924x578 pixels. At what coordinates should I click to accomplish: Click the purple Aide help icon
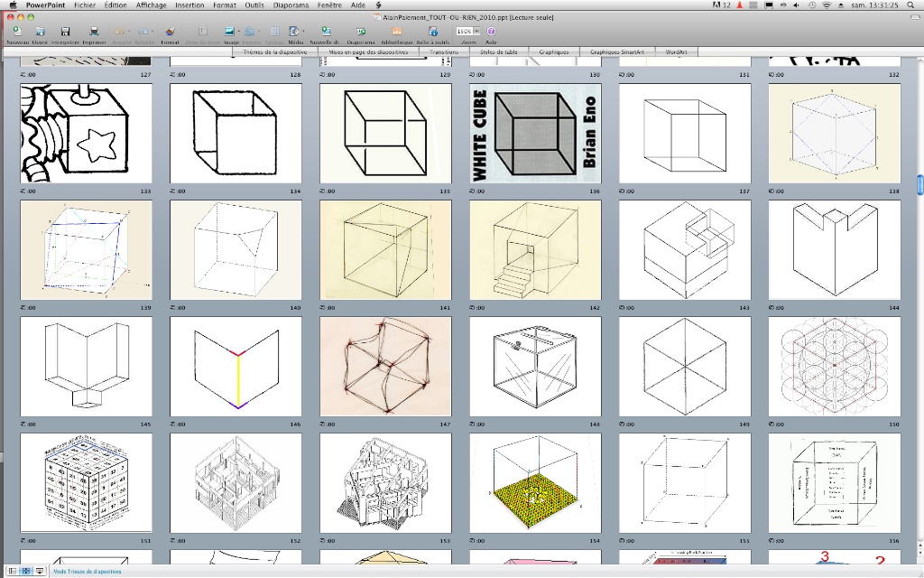tap(490, 32)
